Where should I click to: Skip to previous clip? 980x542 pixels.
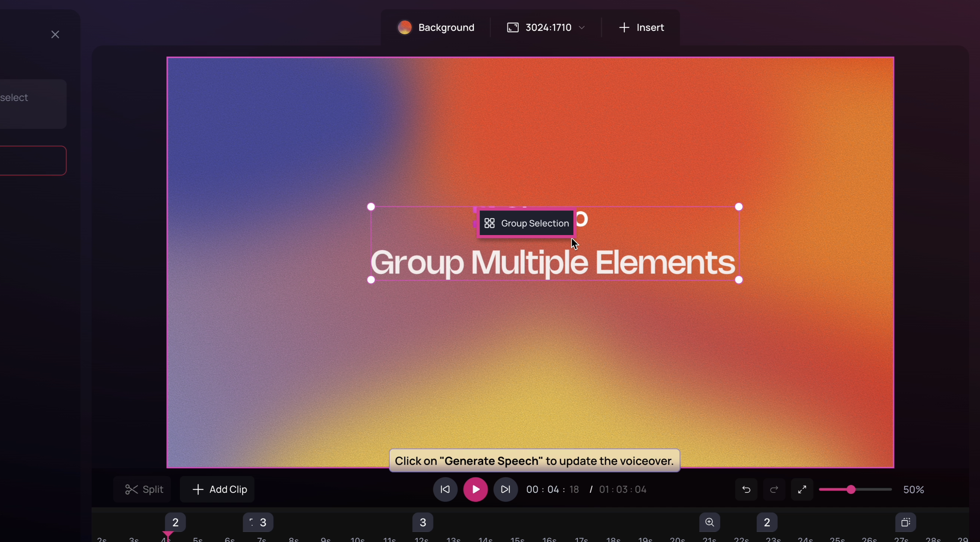(x=445, y=489)
